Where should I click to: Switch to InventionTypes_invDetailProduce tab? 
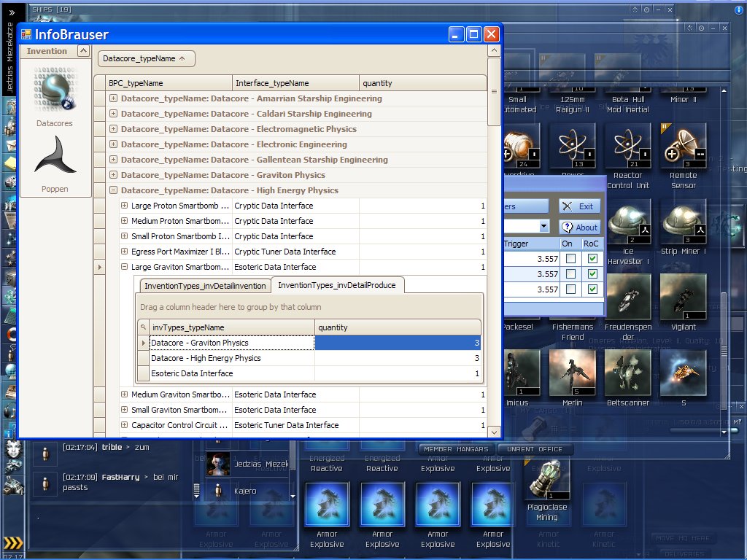tap(337, 285)
